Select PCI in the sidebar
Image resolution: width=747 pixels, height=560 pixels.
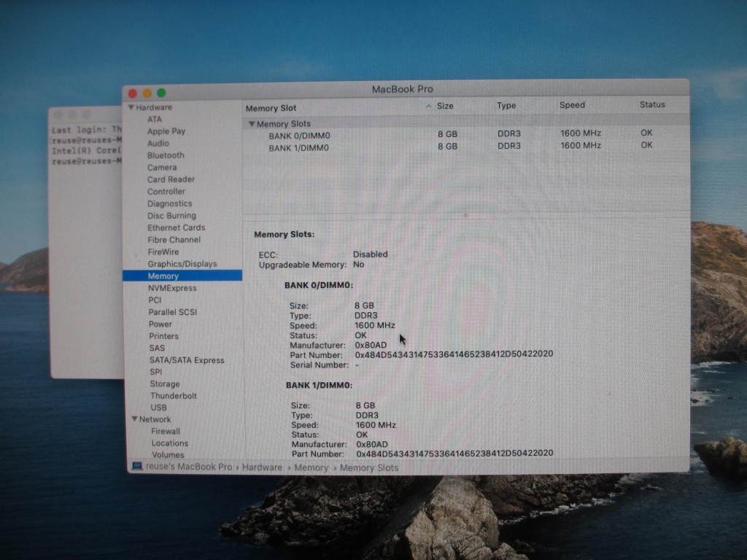[155, 300]
